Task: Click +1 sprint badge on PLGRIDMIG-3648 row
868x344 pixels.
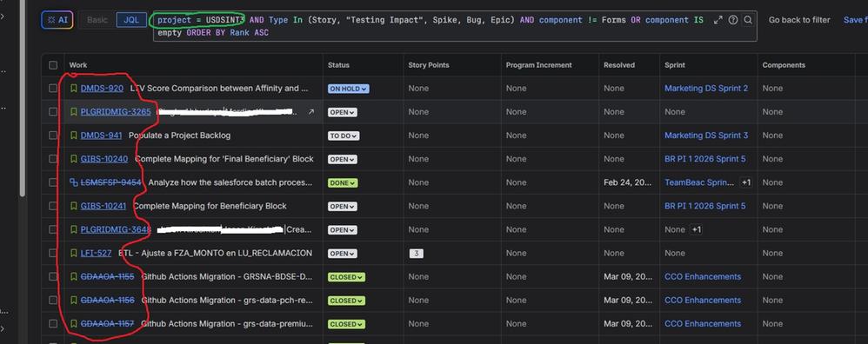Action: (697, 229)
